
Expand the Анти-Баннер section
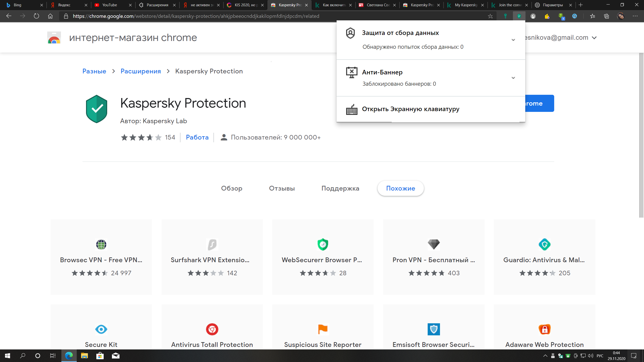point(513,78)
